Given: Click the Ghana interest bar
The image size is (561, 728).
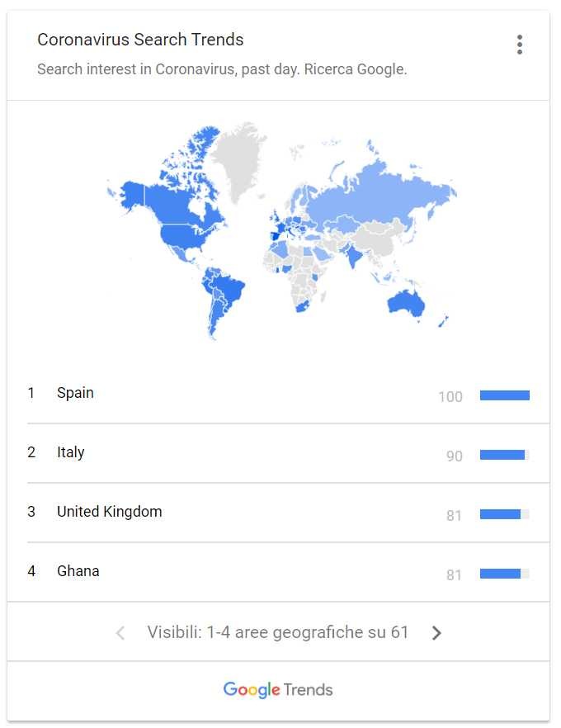Looking at the screenshot, I should tap(504, 574).
